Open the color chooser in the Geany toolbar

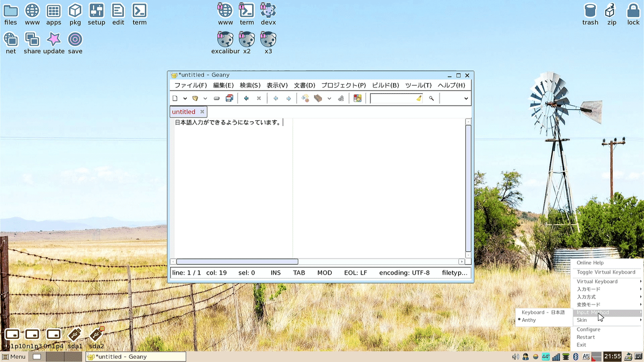coord(357,98)
